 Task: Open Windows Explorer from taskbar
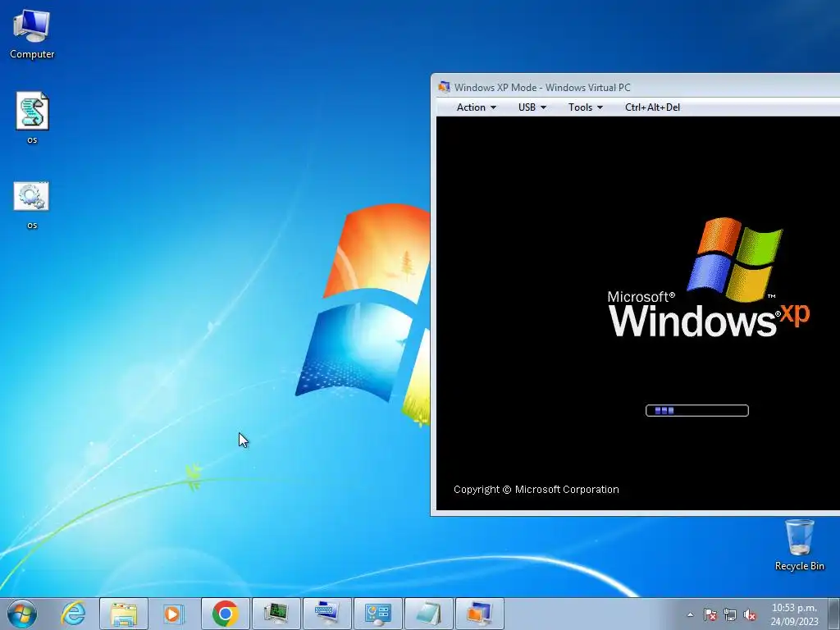pos(124,614)
